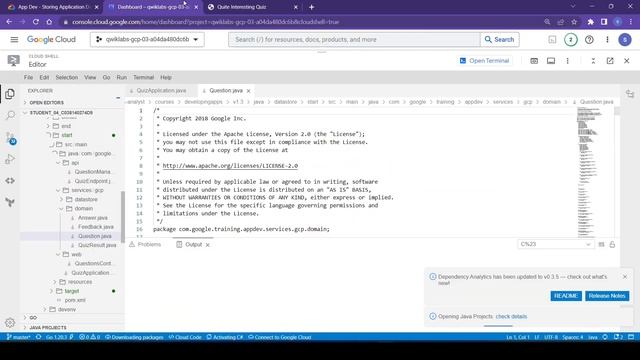Viewport: 640px width, 360px height.
Task: Open Feedback.java in explorer tree
Action: click(x=96, y=227)
